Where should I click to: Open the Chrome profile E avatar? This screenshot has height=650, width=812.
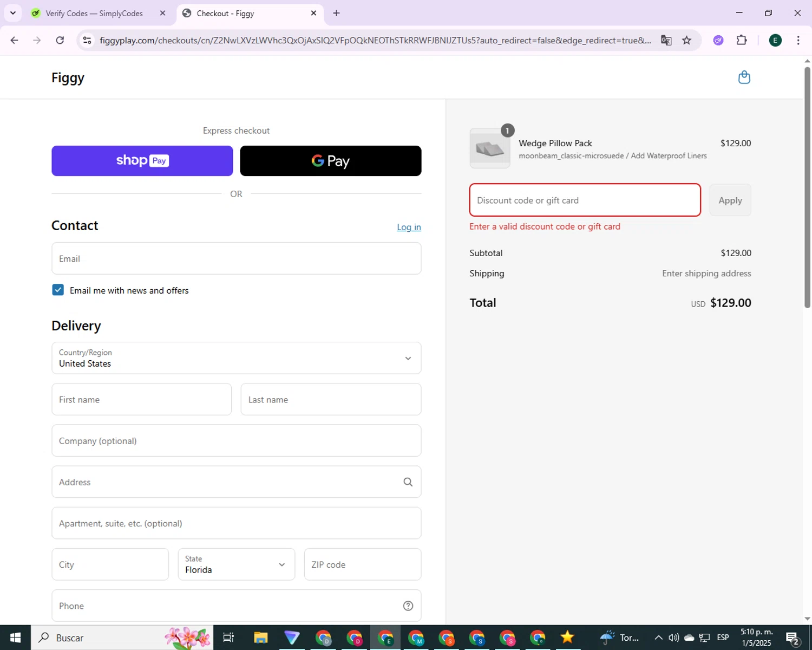pos(775,40)
